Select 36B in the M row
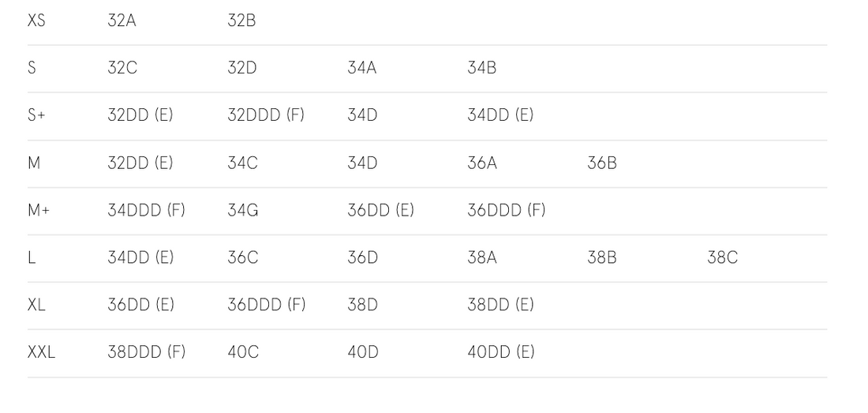The width and height of the screenshot is (868, 413). 602,163
